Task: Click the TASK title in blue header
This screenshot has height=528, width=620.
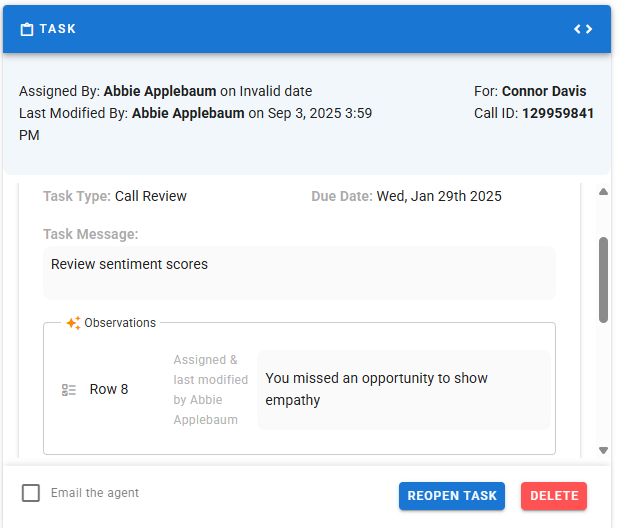Action: [x=58, y=29]
